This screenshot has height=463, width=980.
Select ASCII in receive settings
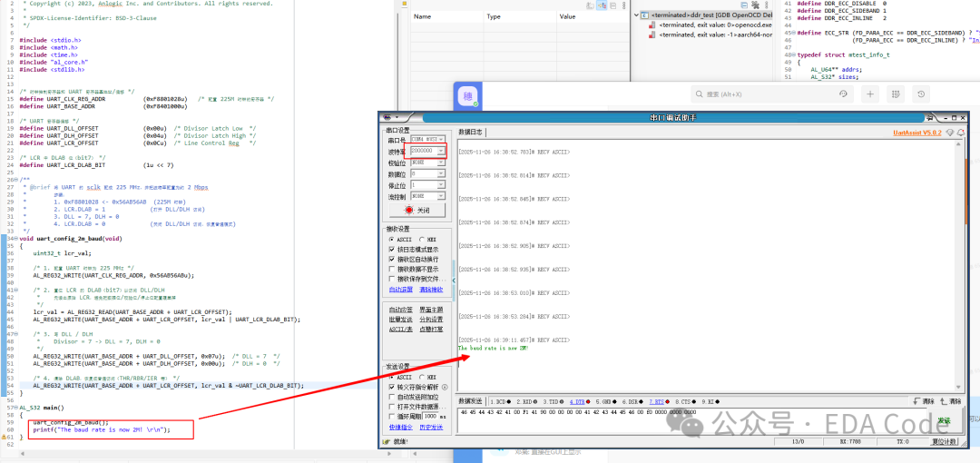[402, 239]
